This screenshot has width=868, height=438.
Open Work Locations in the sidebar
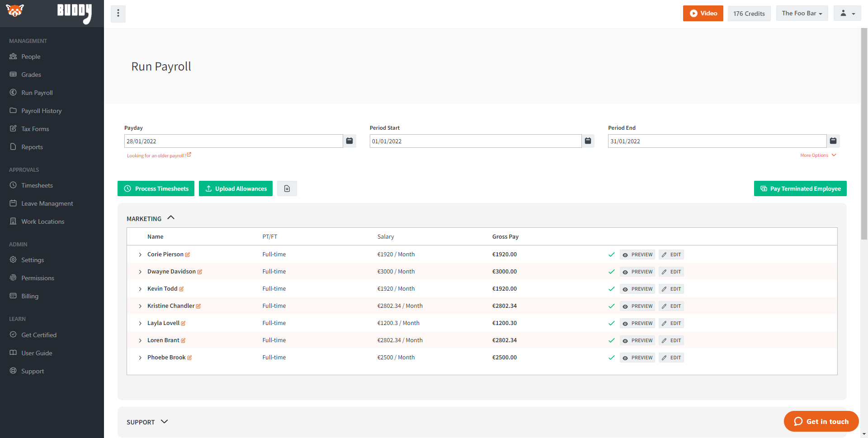[43, 221]
